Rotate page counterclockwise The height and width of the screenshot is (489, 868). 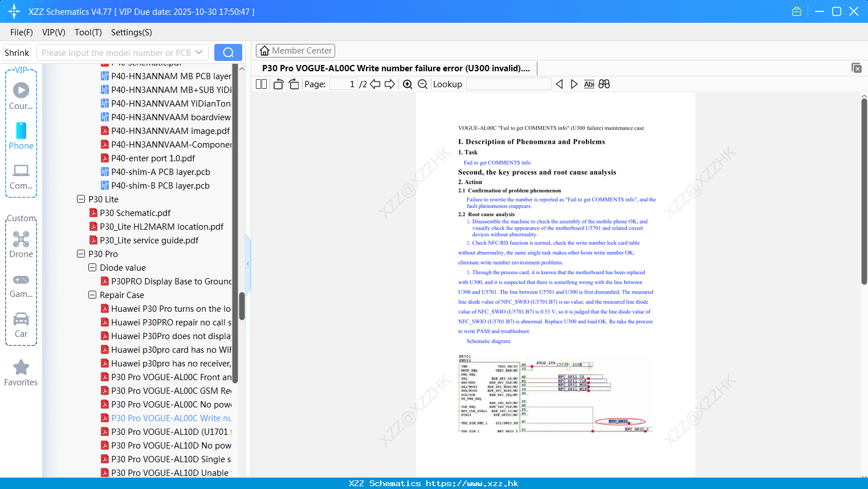click(x=278, y=84)
